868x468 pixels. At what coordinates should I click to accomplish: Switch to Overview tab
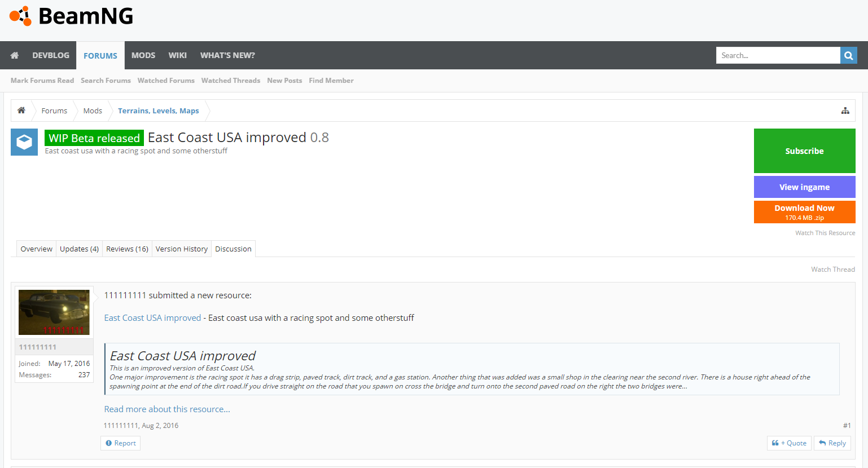37,249
